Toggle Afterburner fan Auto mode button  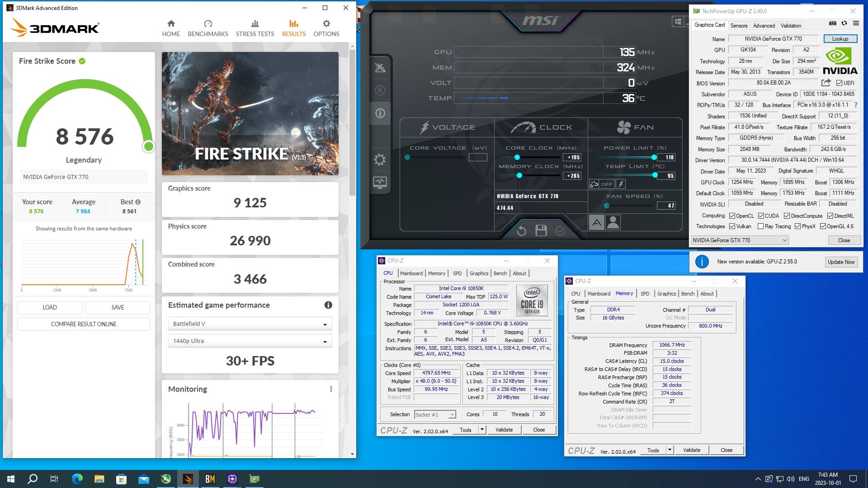597,222
